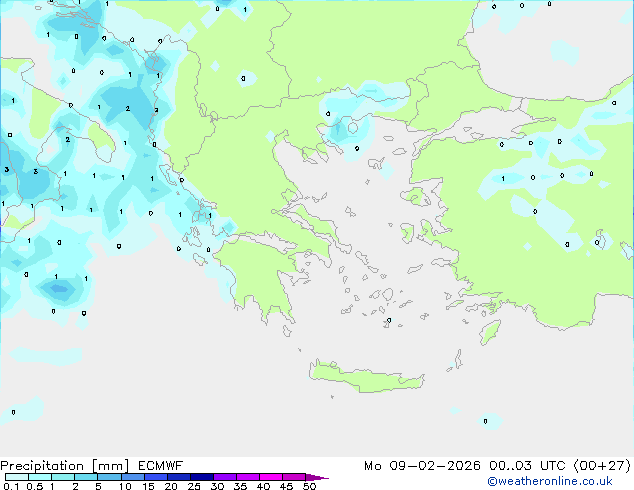
Task: Click the legend label '30'
Action: (217, 486)
